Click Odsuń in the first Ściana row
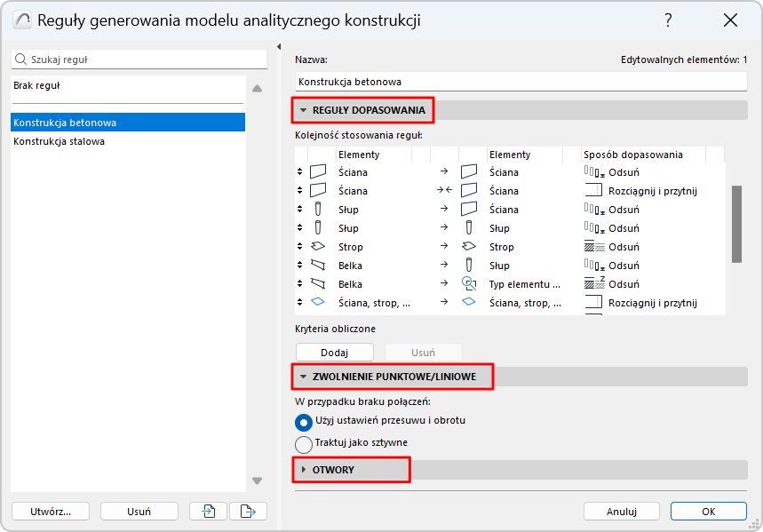The width and height of the screenshot is (763, 532). 624,171
